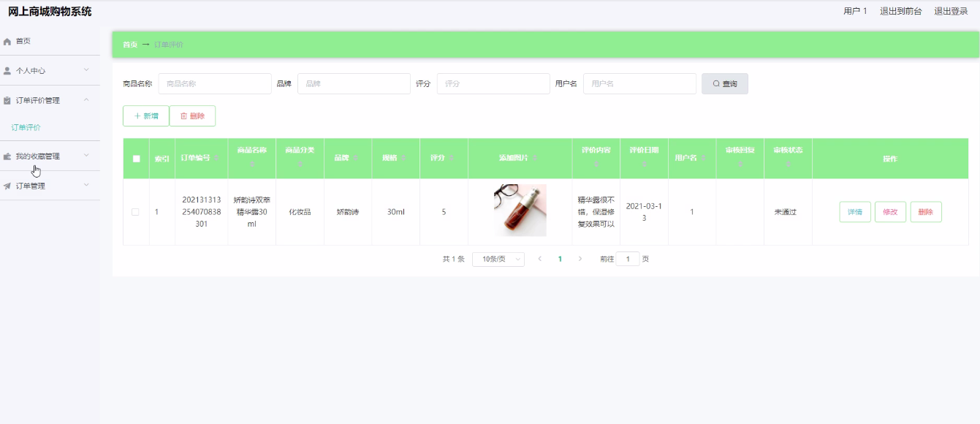Click the sort arrows under 商品分类 column header

(x=300, y=164)
